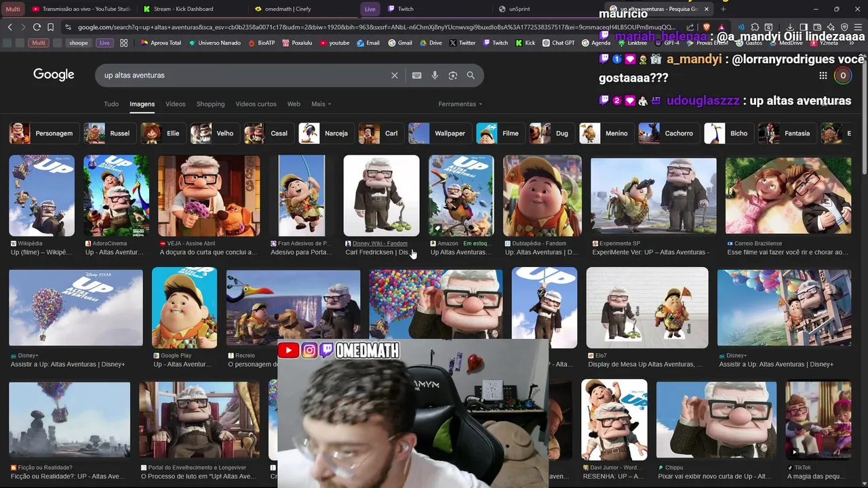Open the Gmail bookmark
This screenshot has width=868, height=488.
point(400,43)
